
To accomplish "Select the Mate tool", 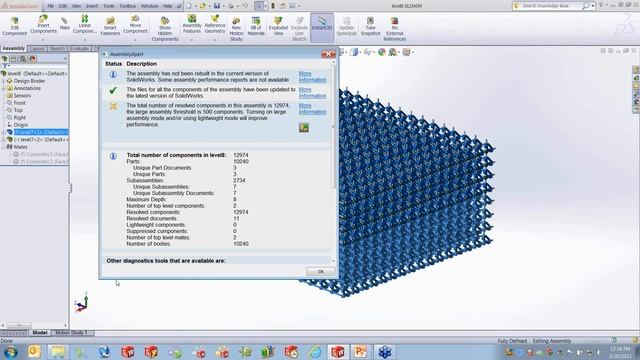I will click(64, 24).
